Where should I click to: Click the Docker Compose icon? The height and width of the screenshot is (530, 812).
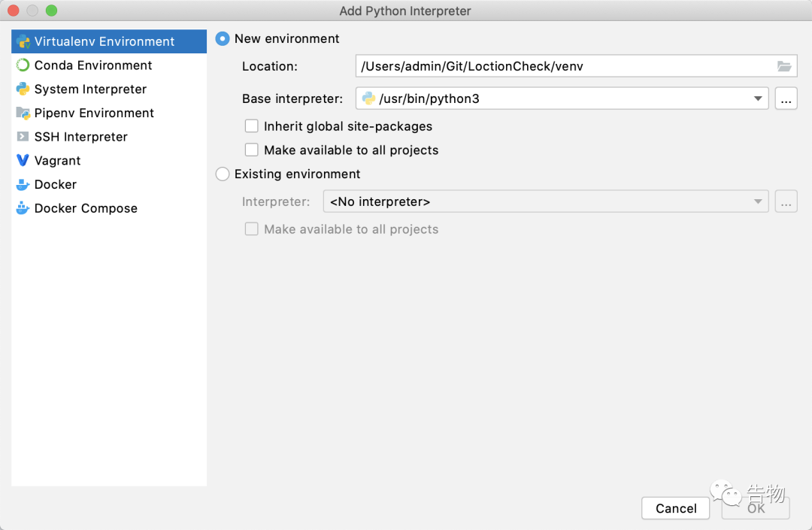[23, 208]
